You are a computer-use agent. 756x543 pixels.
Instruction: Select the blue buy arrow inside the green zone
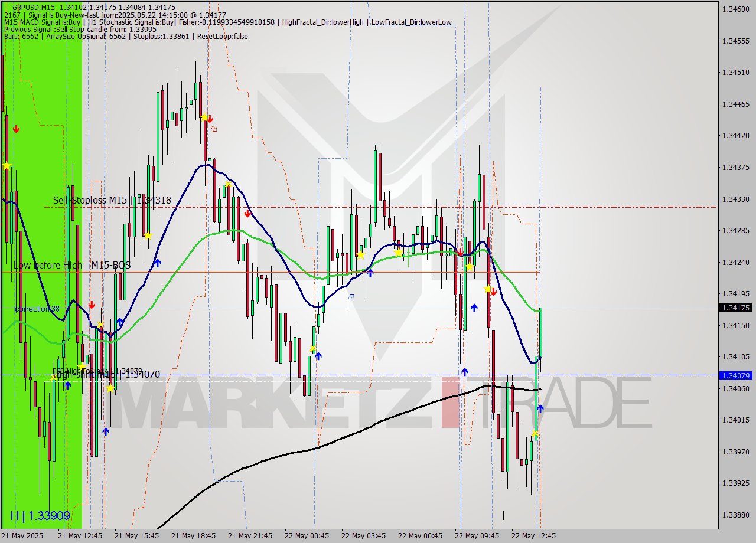tap(69, 385)
